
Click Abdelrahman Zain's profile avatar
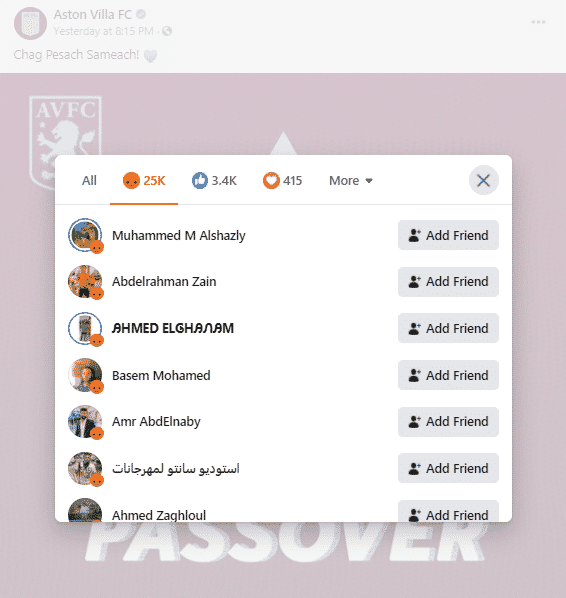coord(85,282)
